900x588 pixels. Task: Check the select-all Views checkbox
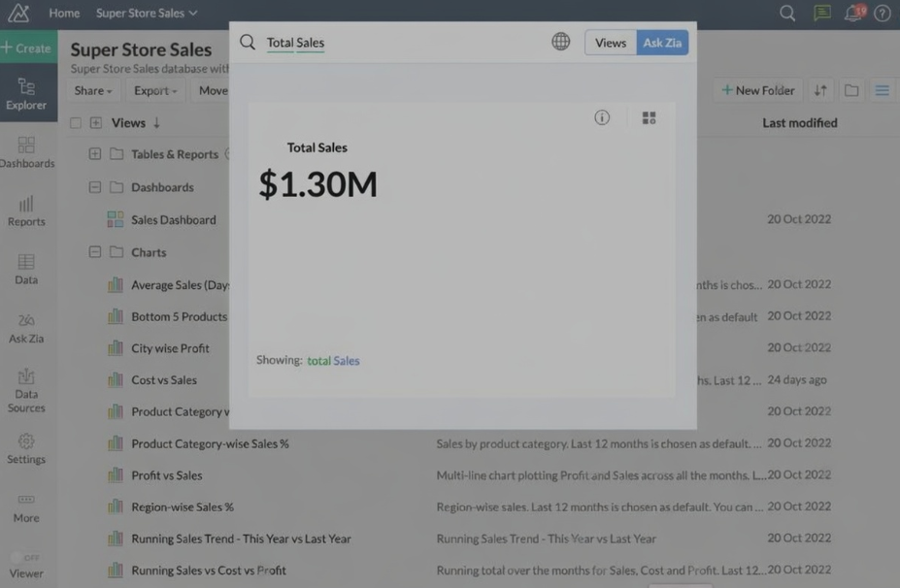tap(76, 123)
